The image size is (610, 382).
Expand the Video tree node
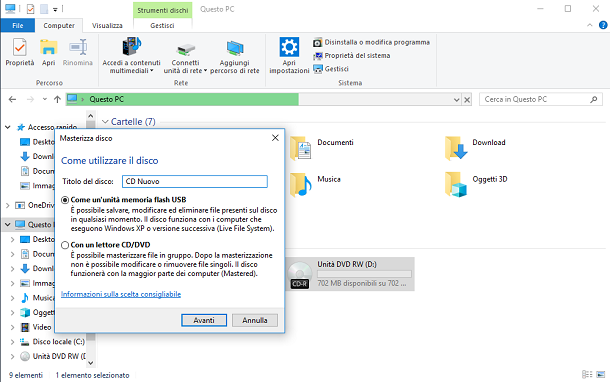coord(12,328)
